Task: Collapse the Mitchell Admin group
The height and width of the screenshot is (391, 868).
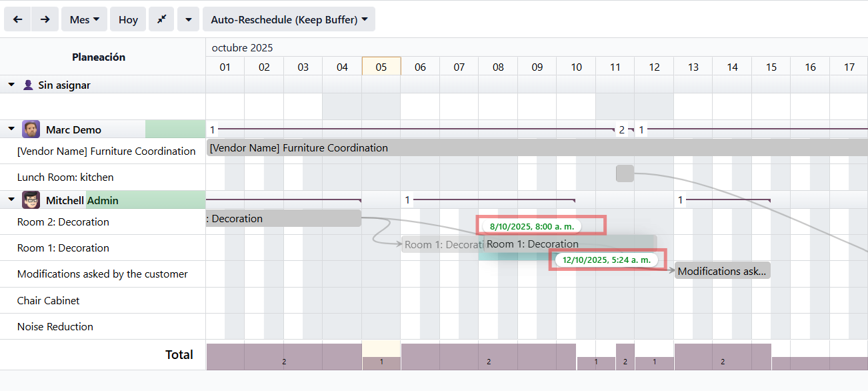Action: [x=11, y=200]
